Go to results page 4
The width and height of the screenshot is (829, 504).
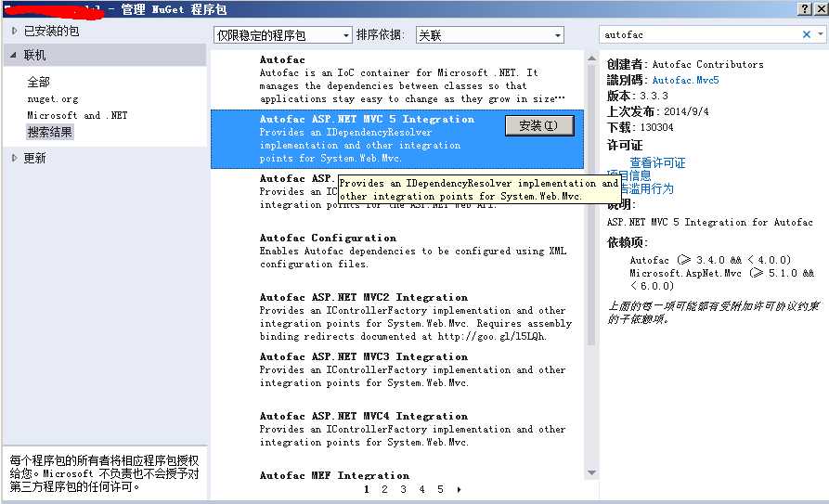click(x=421, y=489)
